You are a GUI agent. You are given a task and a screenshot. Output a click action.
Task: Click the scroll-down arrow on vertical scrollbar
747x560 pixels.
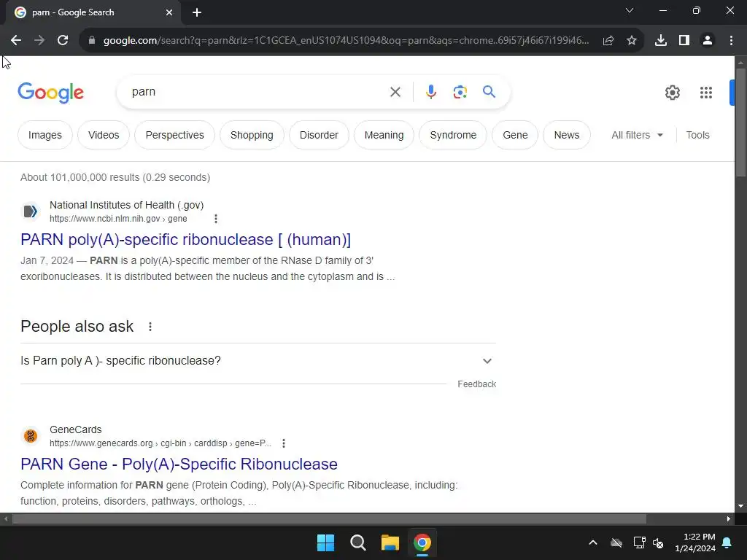740,506
